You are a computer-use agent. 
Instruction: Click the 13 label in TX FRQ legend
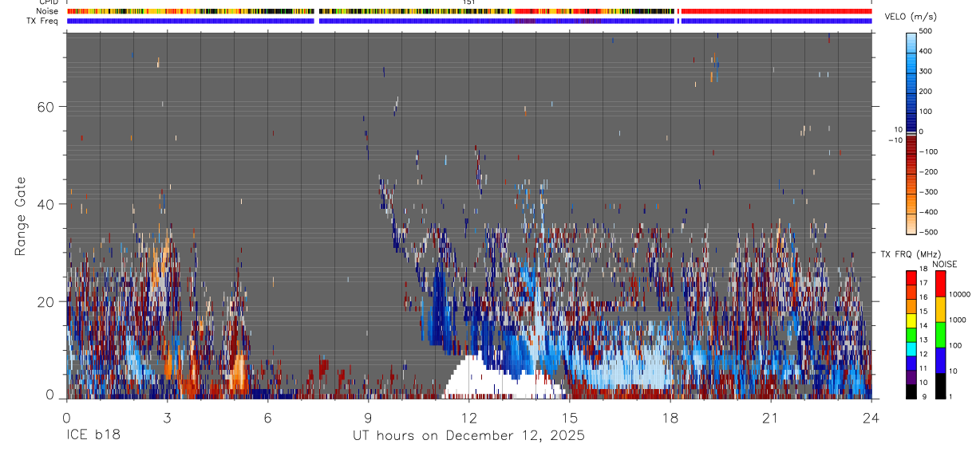[923, 340]
